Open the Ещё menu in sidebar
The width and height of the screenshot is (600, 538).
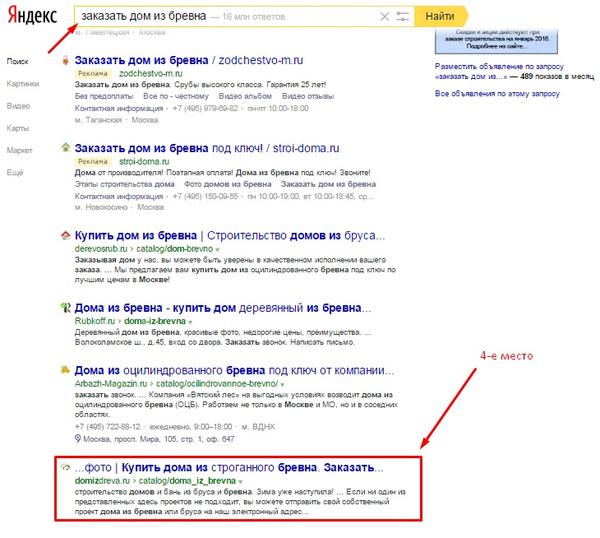pos(15,172)
